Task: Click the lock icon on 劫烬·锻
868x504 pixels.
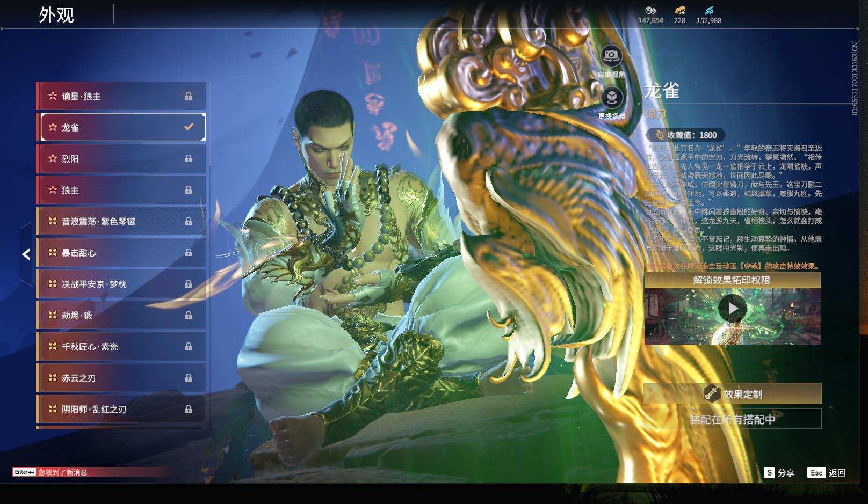Action: [x=189, y=315]
